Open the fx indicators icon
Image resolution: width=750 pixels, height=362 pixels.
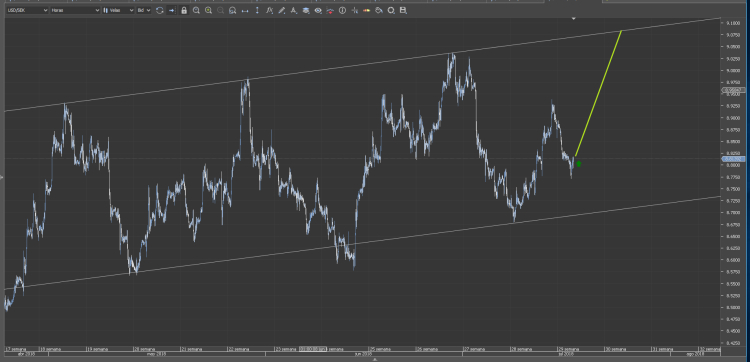(x=269, y=10)
